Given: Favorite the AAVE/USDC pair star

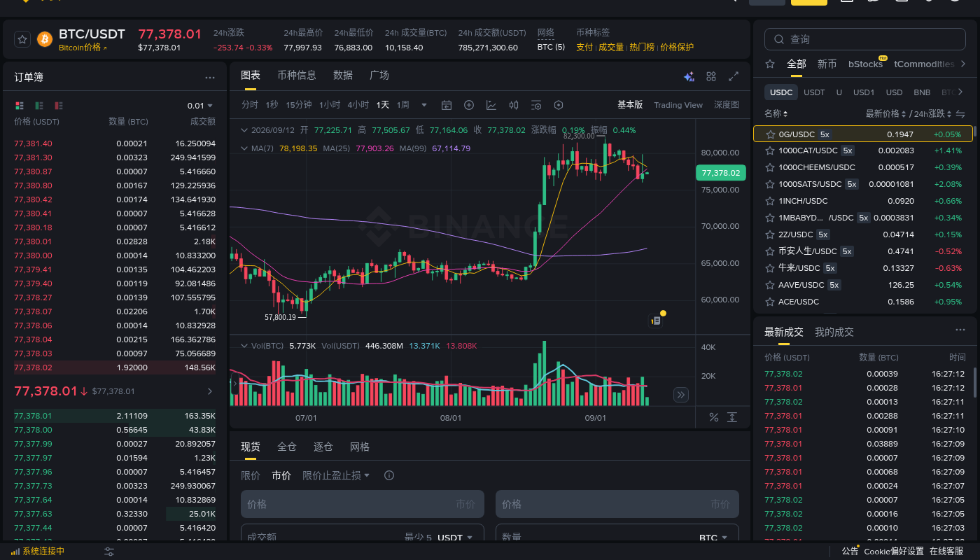Looking at the screenshot, I should 771,285.
